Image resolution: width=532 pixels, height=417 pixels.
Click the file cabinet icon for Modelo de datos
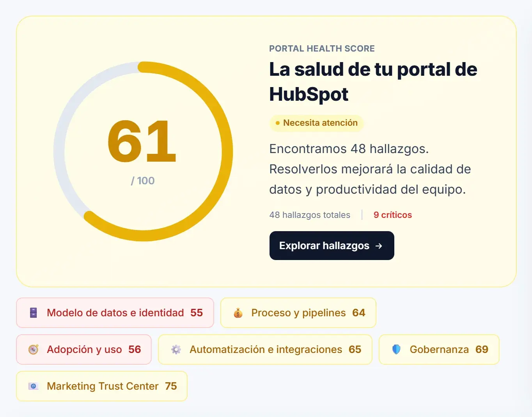point(34,313)
